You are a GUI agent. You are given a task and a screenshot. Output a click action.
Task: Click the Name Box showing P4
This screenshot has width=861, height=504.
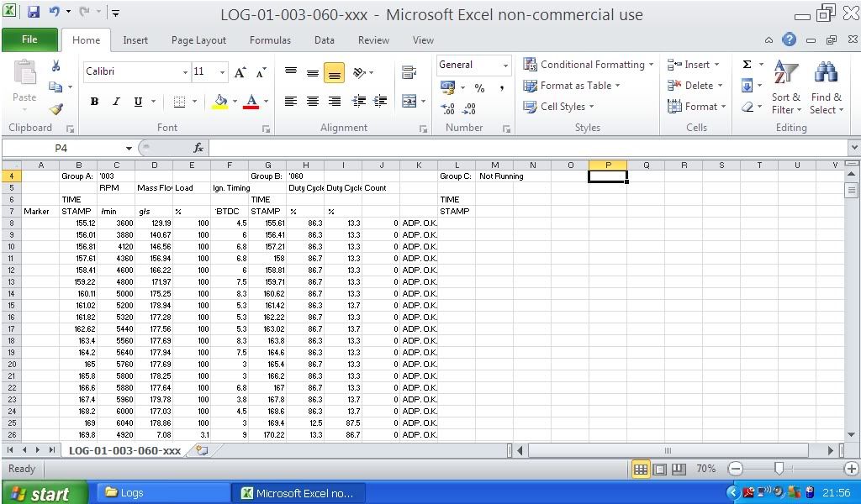[67, 148]
